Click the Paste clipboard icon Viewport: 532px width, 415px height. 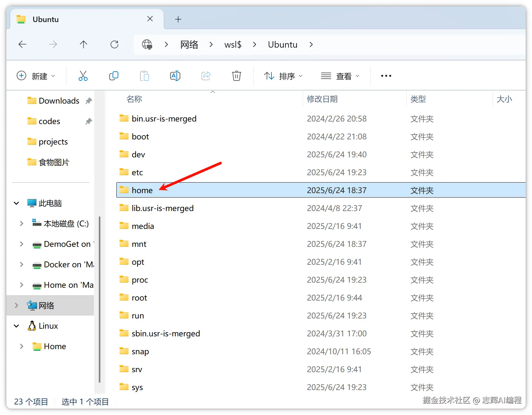click(x=145, y=76)
